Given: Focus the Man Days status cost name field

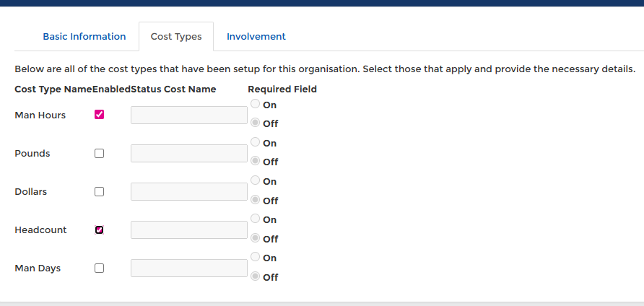Looking at the screenshot, I should [189, 268].
